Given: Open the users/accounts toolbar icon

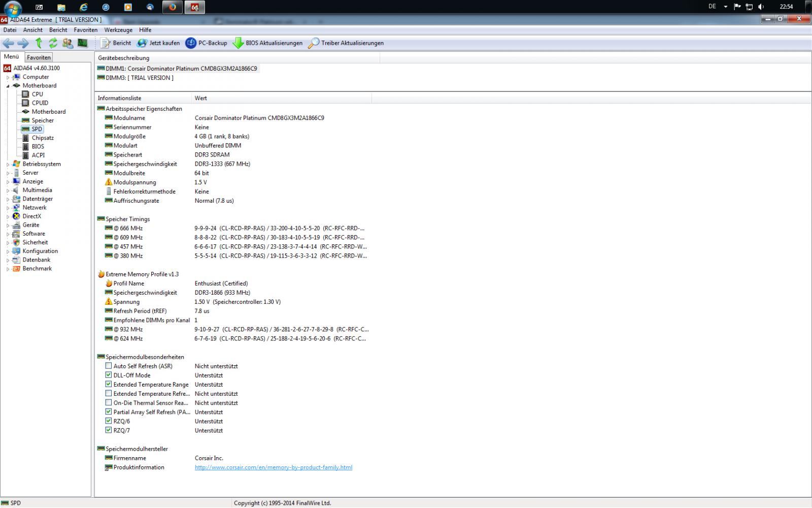Looking at the screenshot, I should coord(67,43).
